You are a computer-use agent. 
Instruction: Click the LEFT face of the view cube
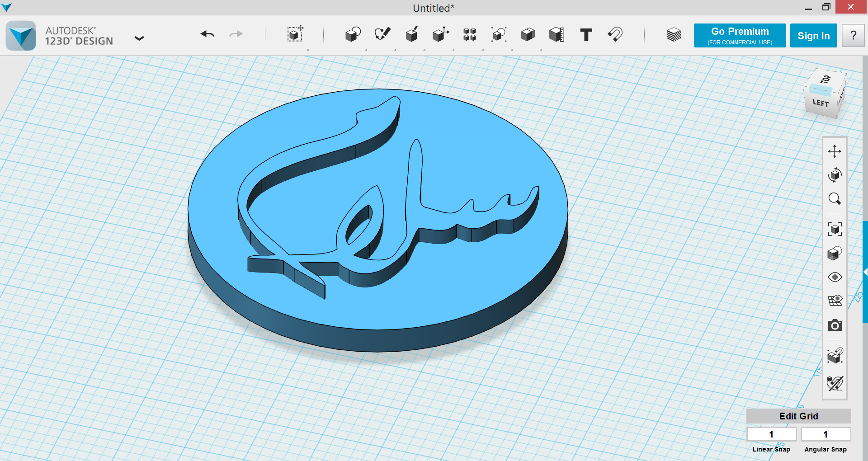coord(821,103)
